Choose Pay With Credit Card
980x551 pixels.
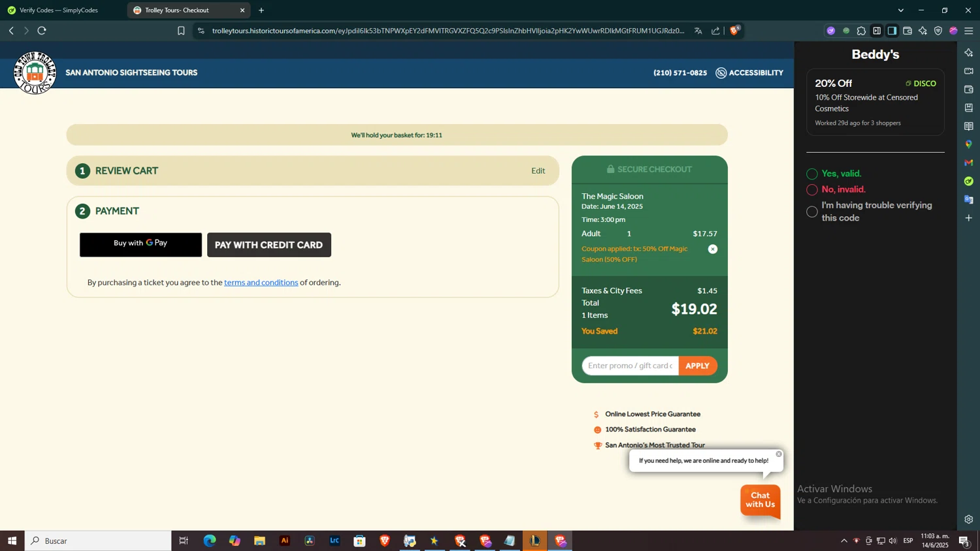pyautogui.click(x=269, y=245)
